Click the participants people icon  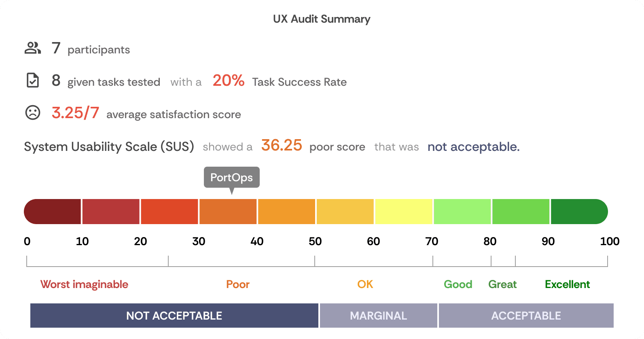(x=33, y=48)
